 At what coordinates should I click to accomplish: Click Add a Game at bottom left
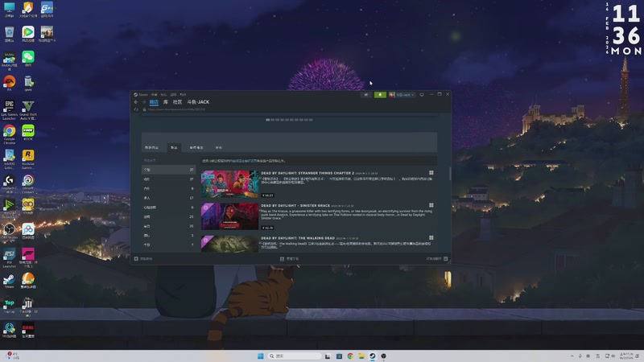143,259
